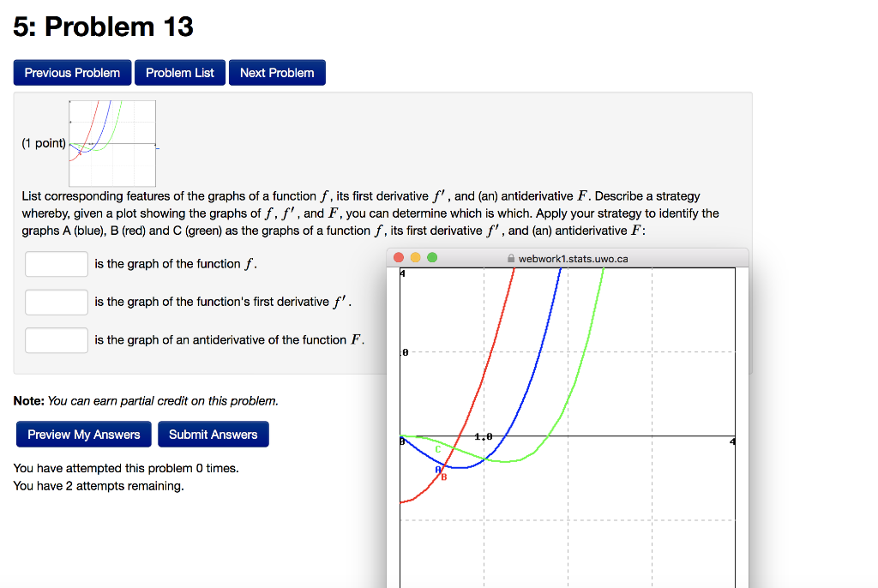Click the small graph thumbnail near (1 point)
Image resolution: width=878 pixels, height=588 pixels.
(111, 142)
